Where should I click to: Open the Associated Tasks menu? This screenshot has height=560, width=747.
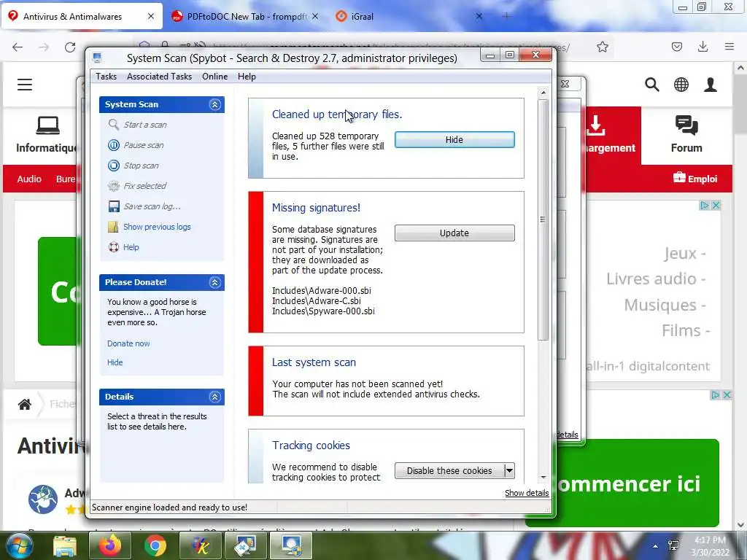click(159, 77)
